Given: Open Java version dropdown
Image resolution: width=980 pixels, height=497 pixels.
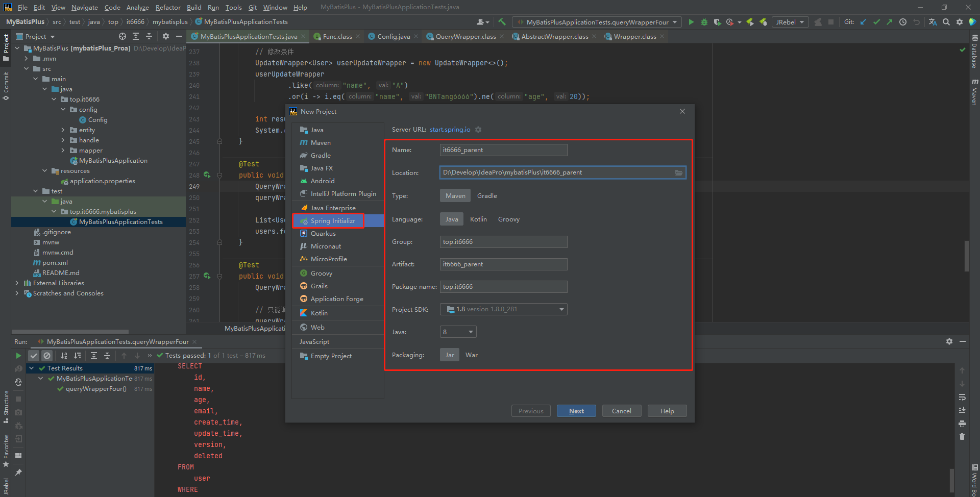Looking at the screenshot, I should (x=458, y=332).
